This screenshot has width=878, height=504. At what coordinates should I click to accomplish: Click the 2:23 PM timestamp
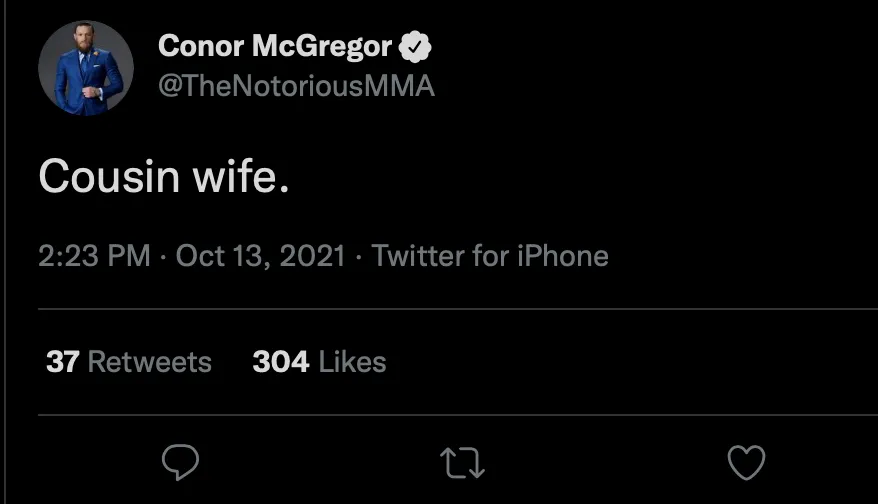[x=94, y=256]
